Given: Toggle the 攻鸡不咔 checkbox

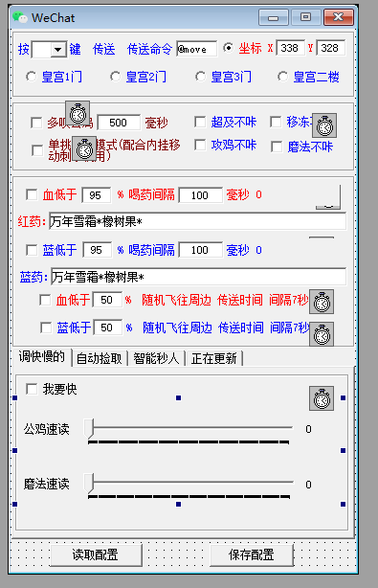Looking at the screenshot, I should coord(200,145).
